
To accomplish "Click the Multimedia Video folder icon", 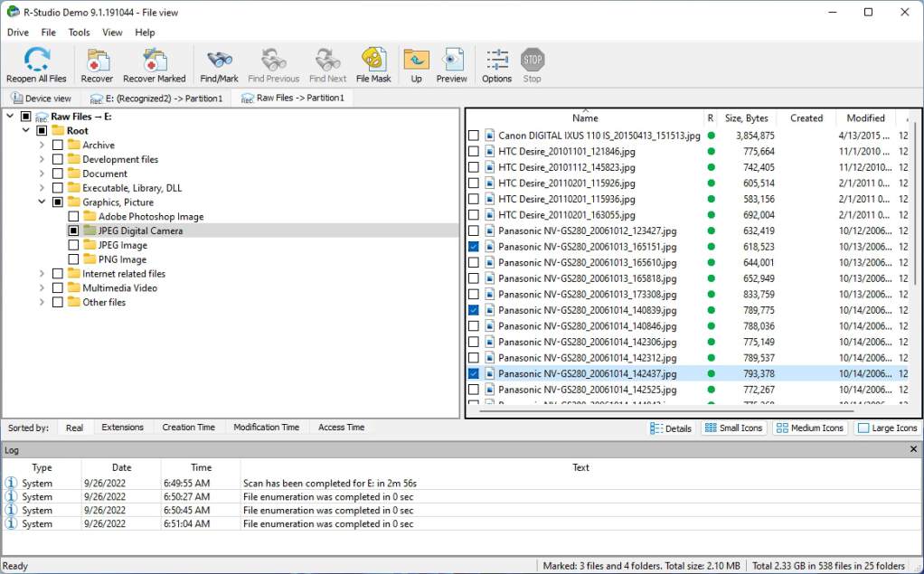I will point(73,287).
